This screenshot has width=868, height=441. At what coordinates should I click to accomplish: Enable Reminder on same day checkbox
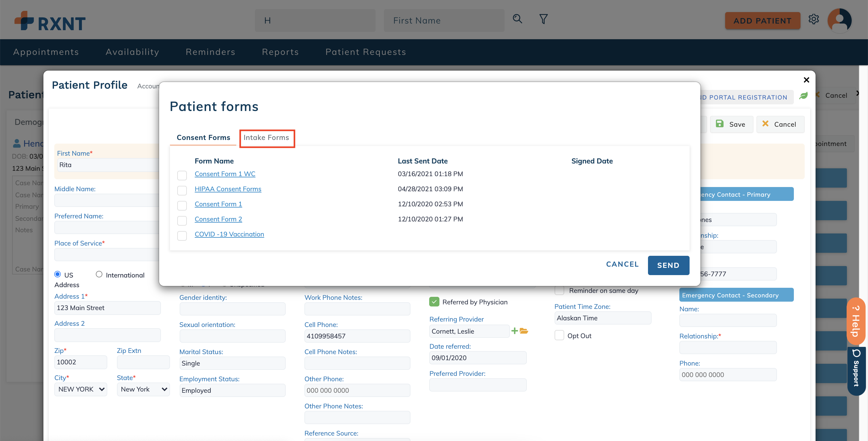559,290
